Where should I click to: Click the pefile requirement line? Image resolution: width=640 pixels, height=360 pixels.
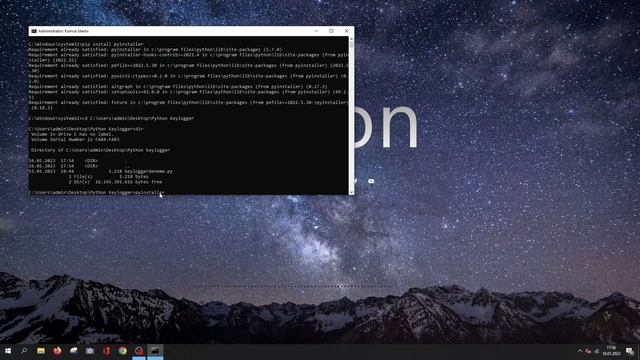pyautogui.click(x=189, y=68)
